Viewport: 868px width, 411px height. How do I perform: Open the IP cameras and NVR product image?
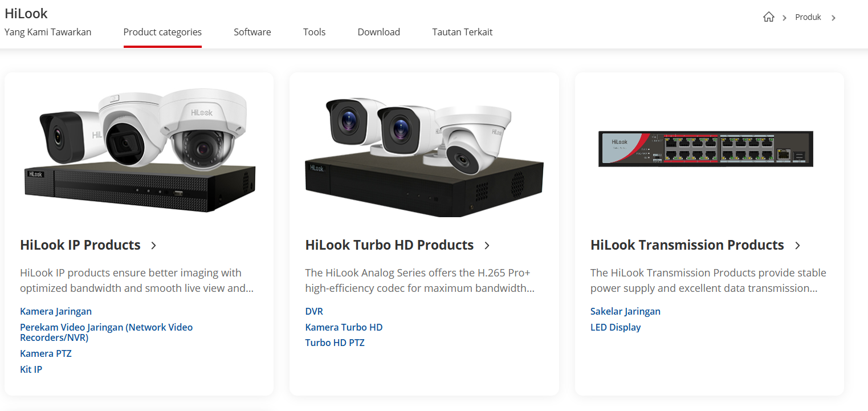coord(140,151)
